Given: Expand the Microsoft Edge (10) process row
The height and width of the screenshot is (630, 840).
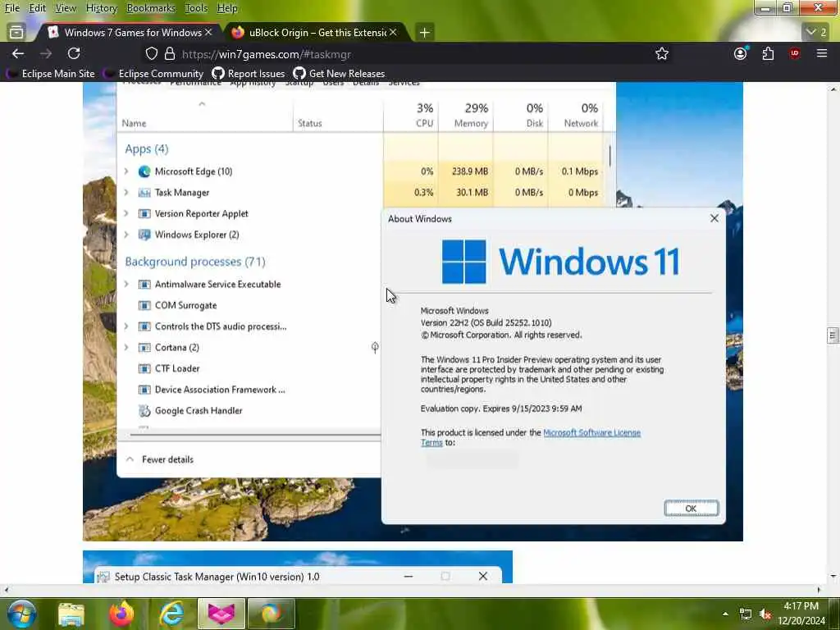Looking at the screenshot, I should 126,171.
